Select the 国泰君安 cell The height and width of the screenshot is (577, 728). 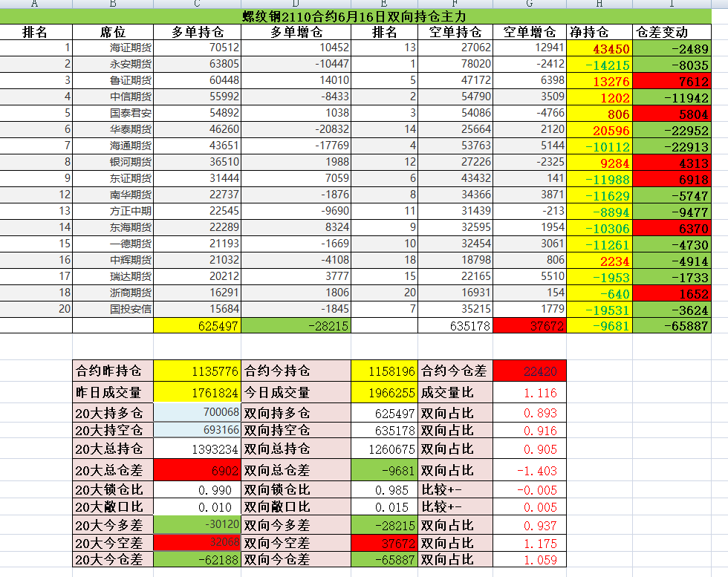130,114
